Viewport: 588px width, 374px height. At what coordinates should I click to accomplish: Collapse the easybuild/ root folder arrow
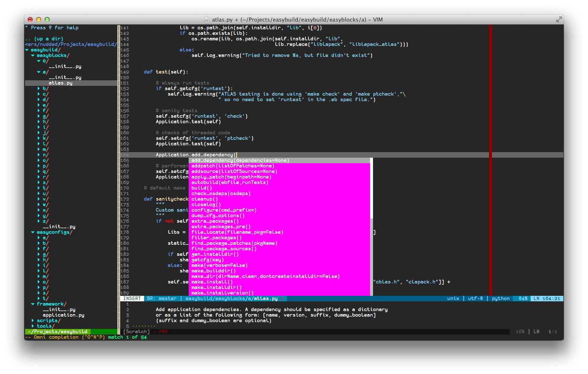click(27, 50)
